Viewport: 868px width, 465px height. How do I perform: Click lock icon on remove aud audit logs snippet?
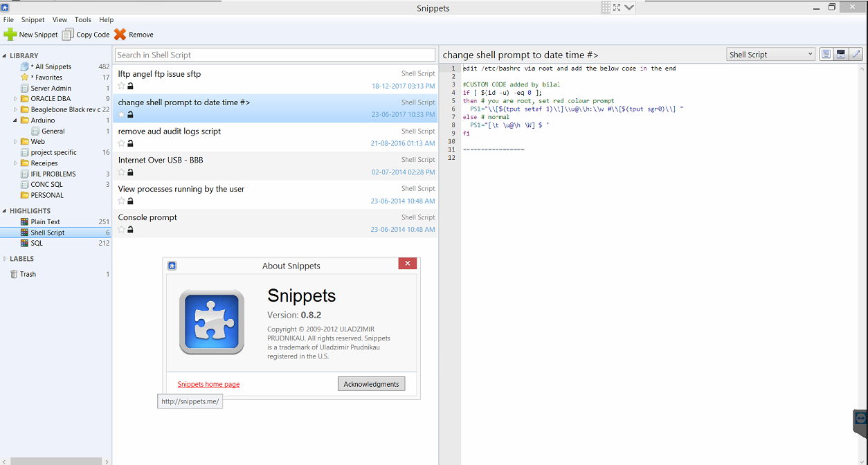click(130, 143)
